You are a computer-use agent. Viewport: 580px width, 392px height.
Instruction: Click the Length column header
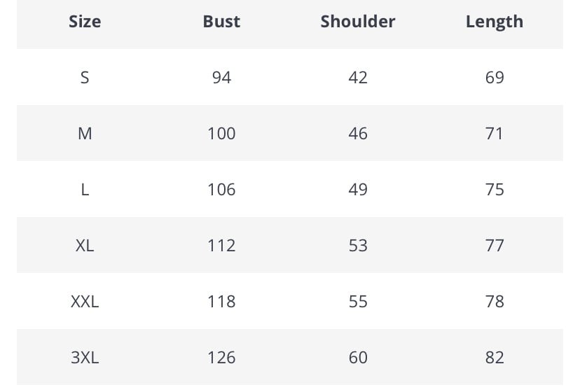[495, 22]
